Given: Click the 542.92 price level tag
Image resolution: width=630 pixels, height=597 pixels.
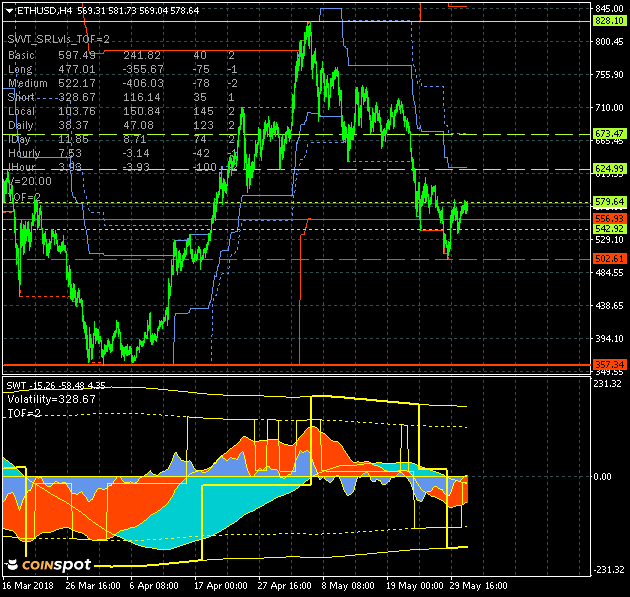Looking at the screenshot, I should pyautogui.click(x=609, y=229).
